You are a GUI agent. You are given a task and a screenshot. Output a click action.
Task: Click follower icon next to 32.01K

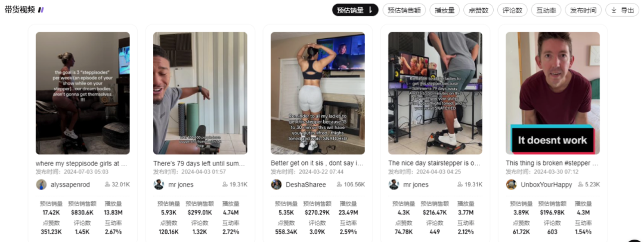pyautogui.click(x=107, y=185)
